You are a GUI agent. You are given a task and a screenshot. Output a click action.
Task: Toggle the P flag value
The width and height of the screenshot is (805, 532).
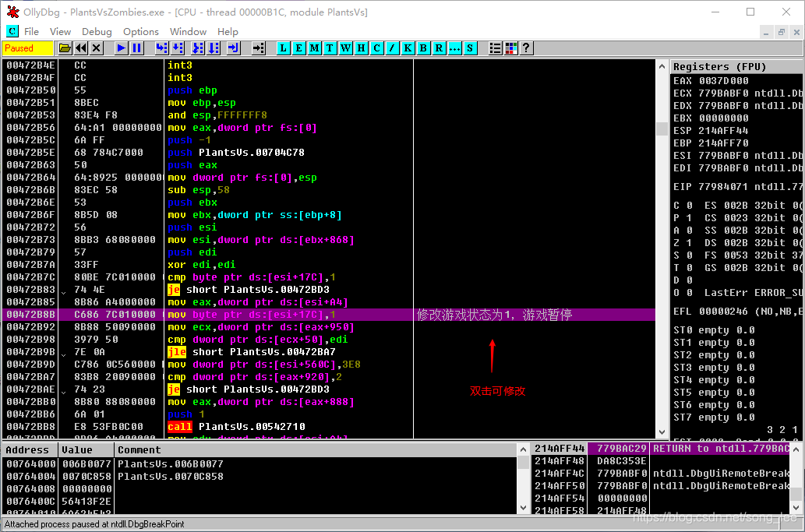(x=689, y=217)
